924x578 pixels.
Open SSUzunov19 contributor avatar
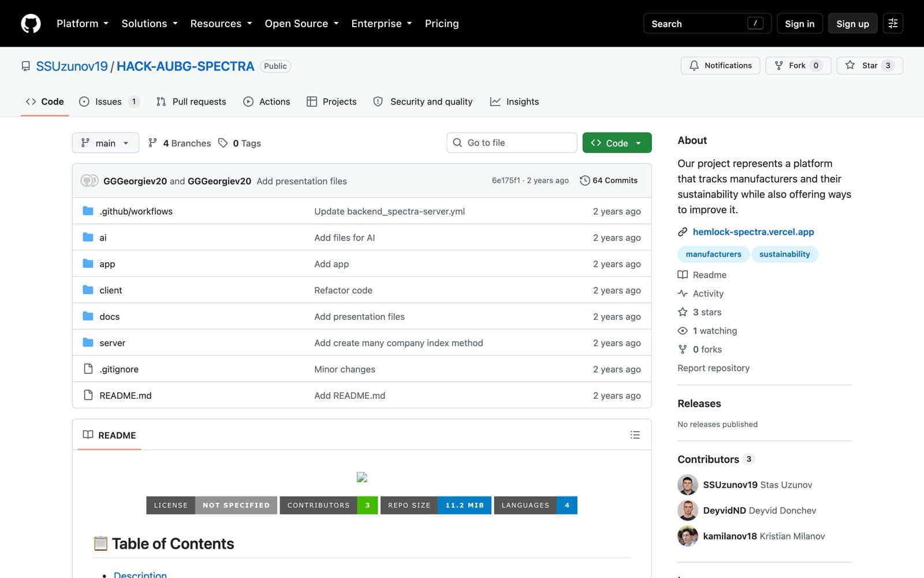687,485
